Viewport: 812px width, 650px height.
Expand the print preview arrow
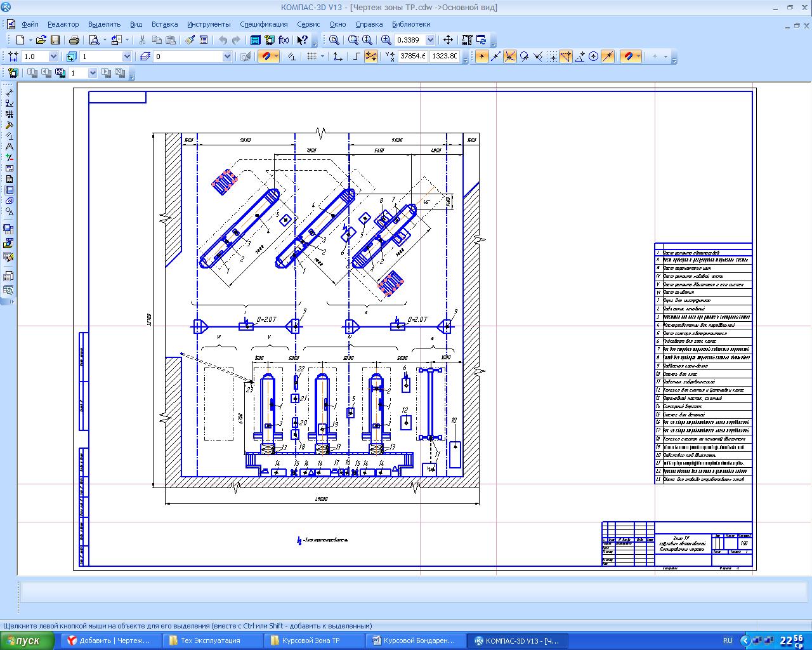click(x=105, y=39)
